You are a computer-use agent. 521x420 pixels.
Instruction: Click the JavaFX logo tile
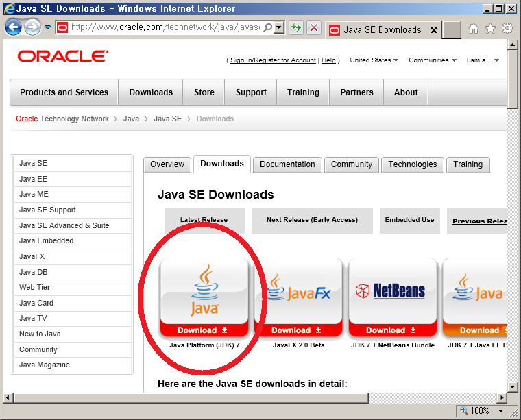(x=298, y=290)
